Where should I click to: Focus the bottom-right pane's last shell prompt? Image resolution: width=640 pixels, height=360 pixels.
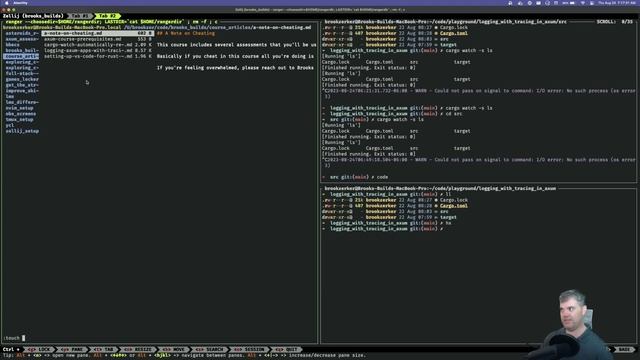pyautogui.click(x=383, y=229)
